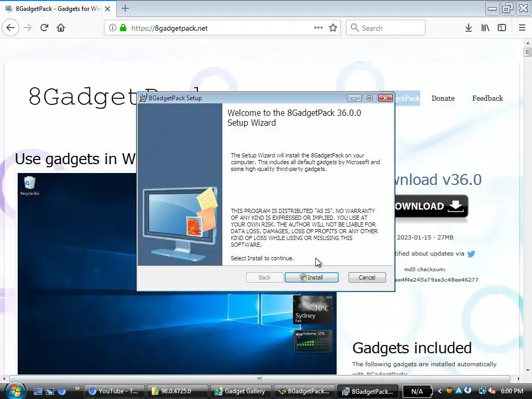532x399 pixels.
Task: Click the network tray icon
Action: pos(482,391)
